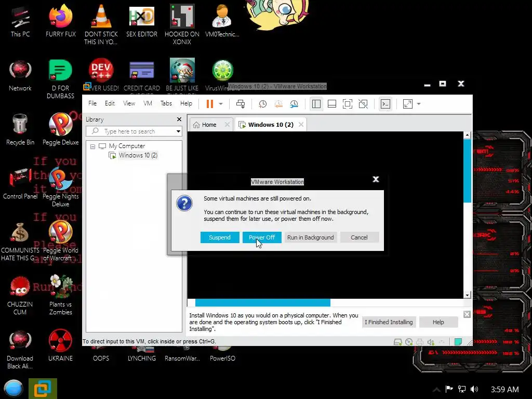
Task: Collapse the My Computer tree node
Action: pyautogui.click(x=92, y=147)
